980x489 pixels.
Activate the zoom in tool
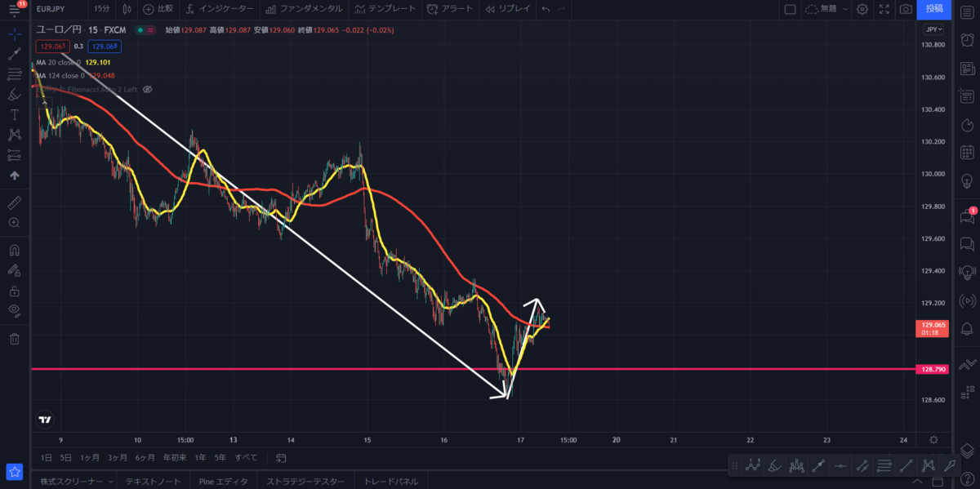14,222
